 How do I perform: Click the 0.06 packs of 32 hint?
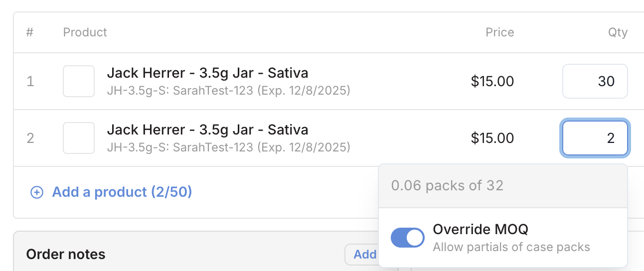pos(447,186)
